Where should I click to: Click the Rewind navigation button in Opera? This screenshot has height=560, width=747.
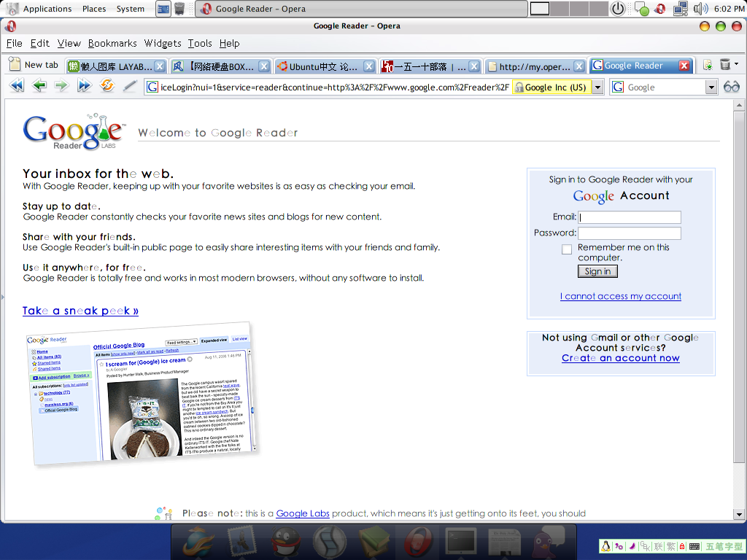17,86
